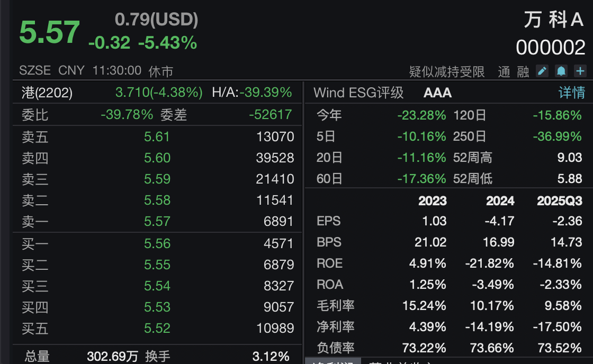
Task: Click the stock code 000002
Action: [551, 48]
